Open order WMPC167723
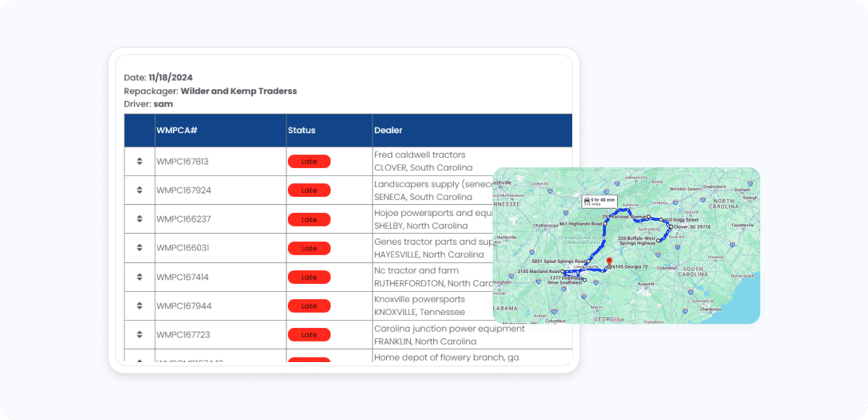Viewport: 868px width, 420px height. point(183,335)
